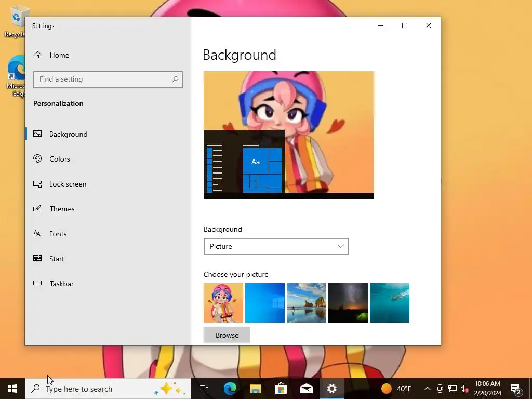
Task: Select Background in Personalization sidebar
Action: (108, 134)
